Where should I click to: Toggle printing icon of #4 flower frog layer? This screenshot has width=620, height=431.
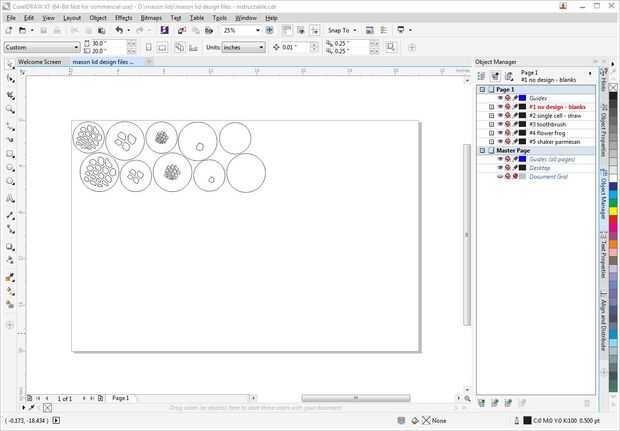(x=508, y=133)
